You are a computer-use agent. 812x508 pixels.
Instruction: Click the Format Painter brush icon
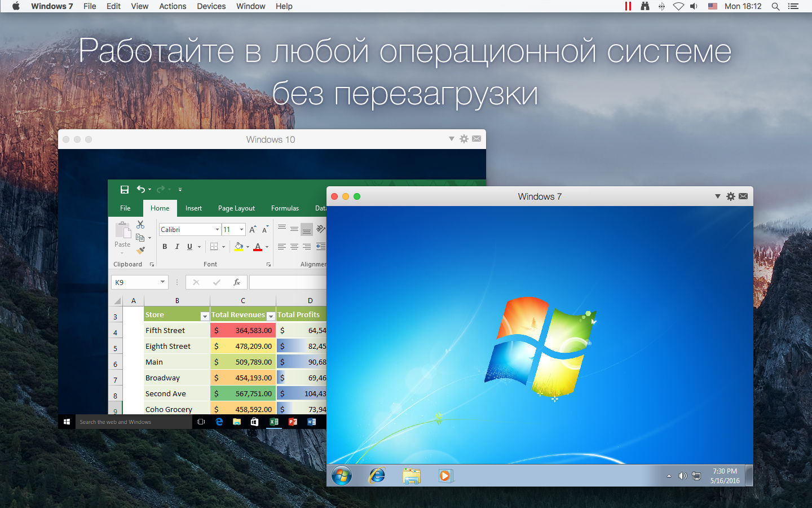pos(141,250)
